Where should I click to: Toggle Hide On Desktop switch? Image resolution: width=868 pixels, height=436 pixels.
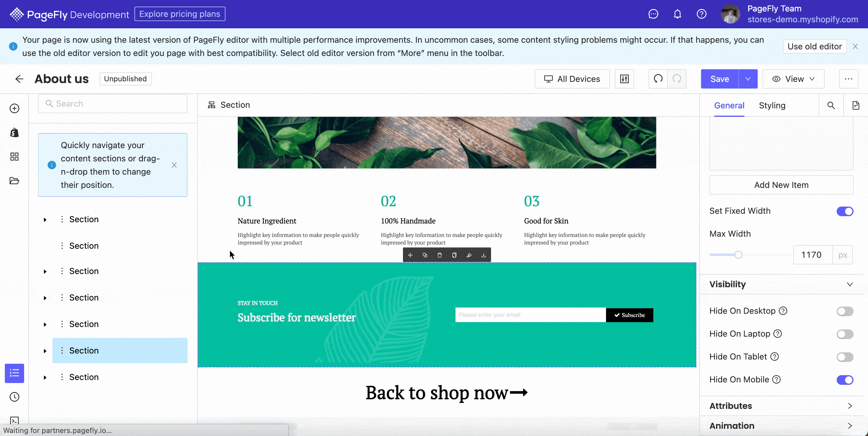pos(844,311)
